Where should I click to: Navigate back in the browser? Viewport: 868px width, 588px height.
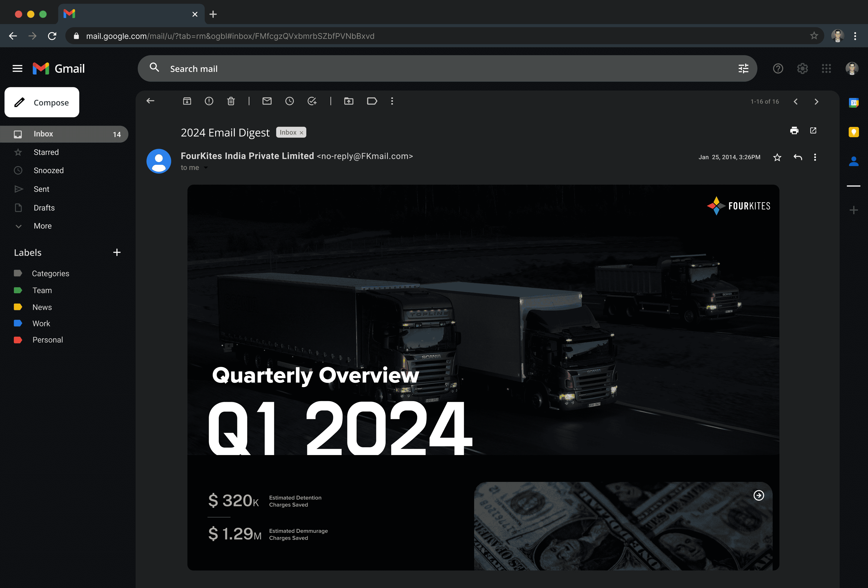coord(13,36)
